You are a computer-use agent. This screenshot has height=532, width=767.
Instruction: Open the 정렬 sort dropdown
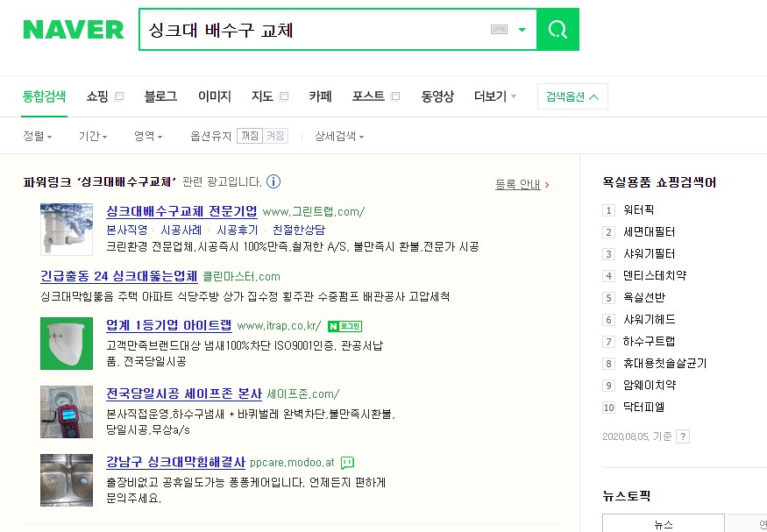pos(37,136)
